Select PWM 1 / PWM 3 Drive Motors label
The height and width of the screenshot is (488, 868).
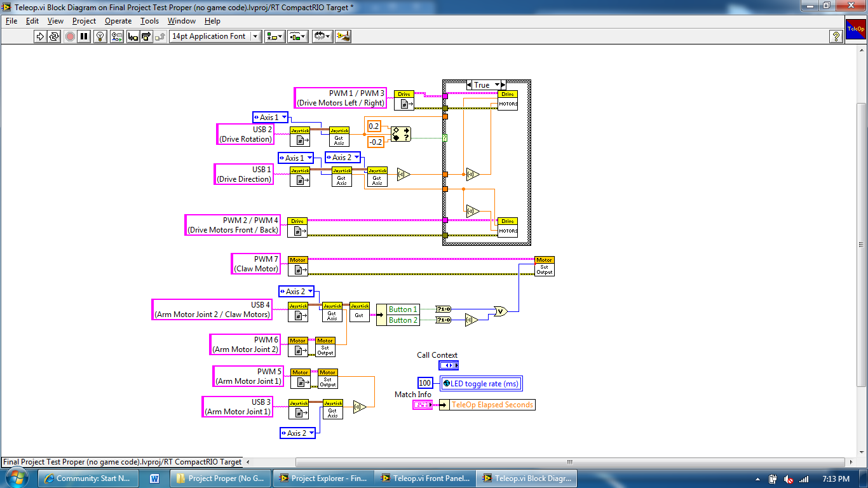[x=340, y=98]
